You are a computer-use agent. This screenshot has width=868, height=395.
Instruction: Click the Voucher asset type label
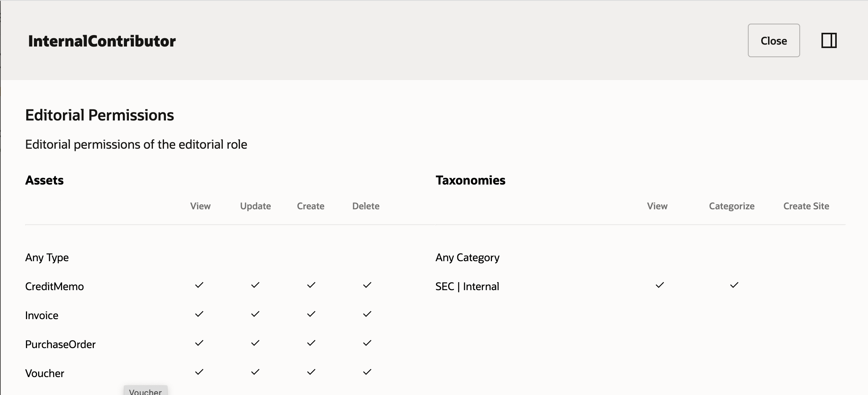click(45, 373)
